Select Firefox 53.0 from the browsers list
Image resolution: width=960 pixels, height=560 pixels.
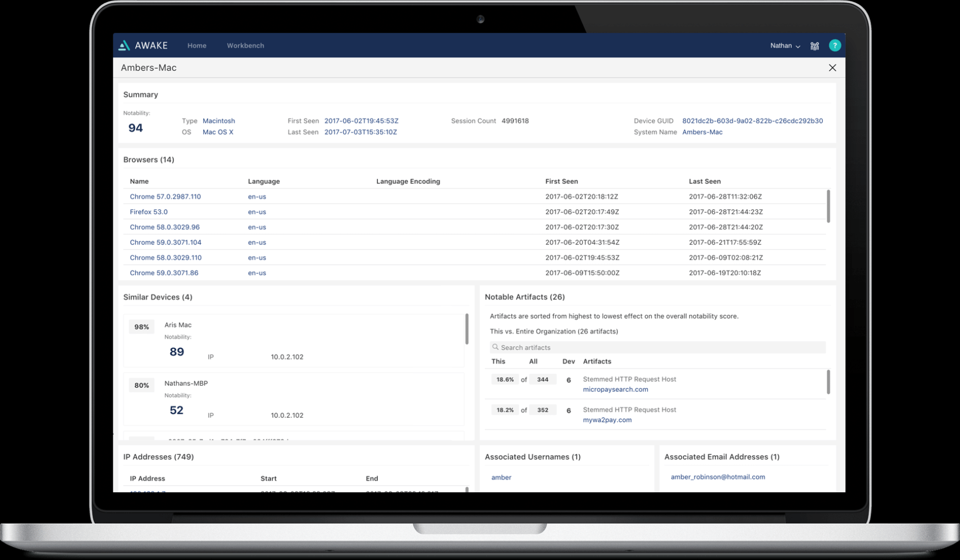click(149, 212)
